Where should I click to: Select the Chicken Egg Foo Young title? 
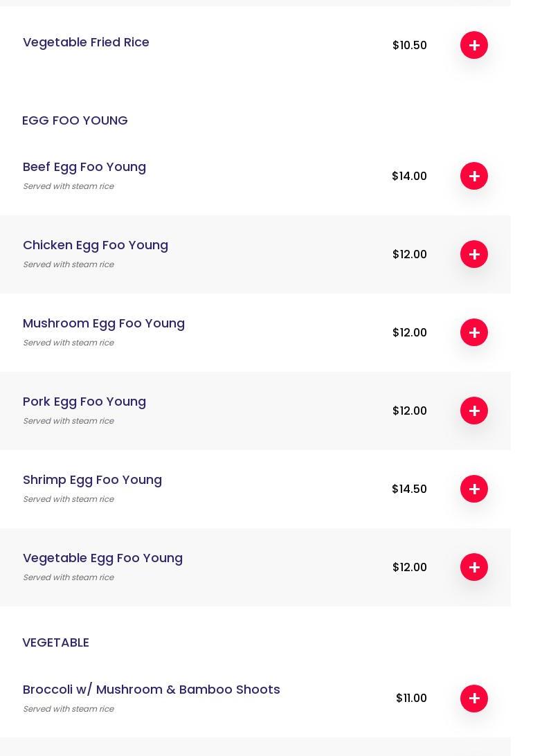click(x=96, y=245)
